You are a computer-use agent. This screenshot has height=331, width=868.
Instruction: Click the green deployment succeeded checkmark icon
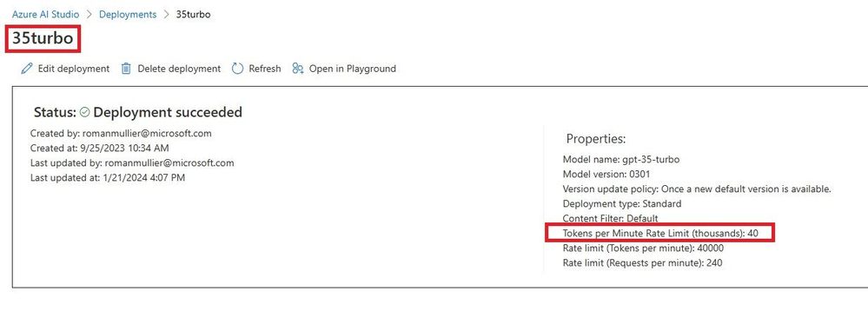tap(84, 112)
